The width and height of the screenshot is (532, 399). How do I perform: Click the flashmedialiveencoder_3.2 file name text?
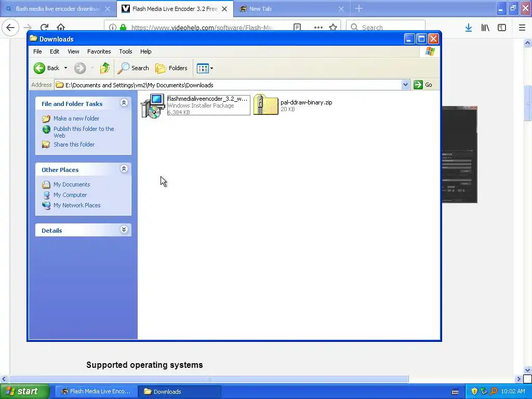tap(207, 99)
